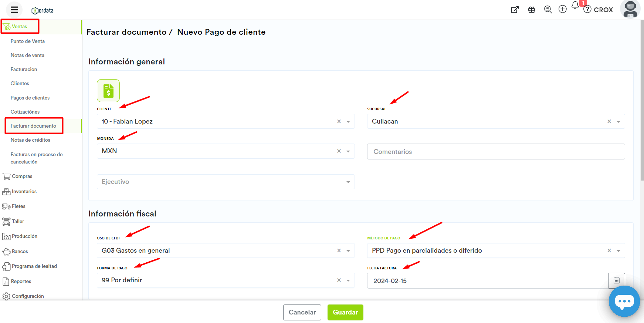The width and height of the screenshot is (644, 323).
Task: Open the chat support bubble
Action: coord(624,301)
